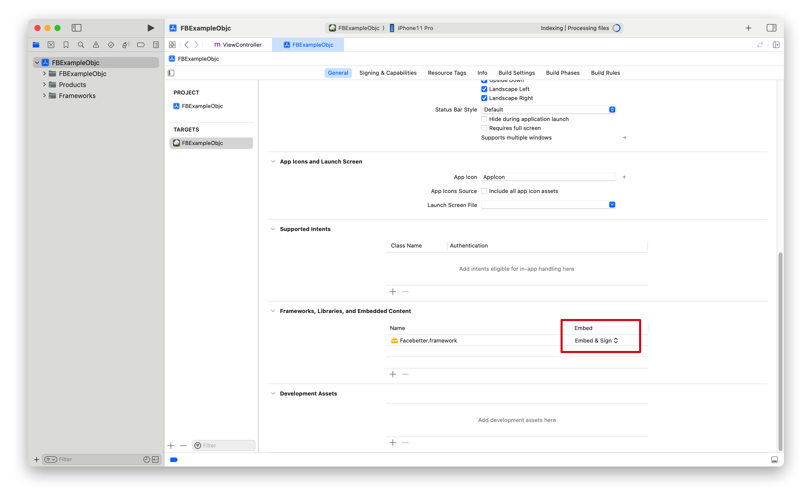Screen dimensions: 812x504
Task: Switch to the Signing & Capabilities tab
Action: coord(388,73)
